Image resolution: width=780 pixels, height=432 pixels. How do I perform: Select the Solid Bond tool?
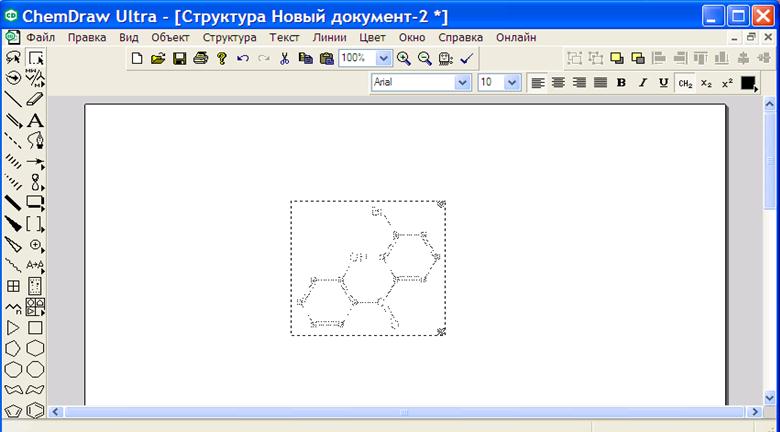point(13,99)
